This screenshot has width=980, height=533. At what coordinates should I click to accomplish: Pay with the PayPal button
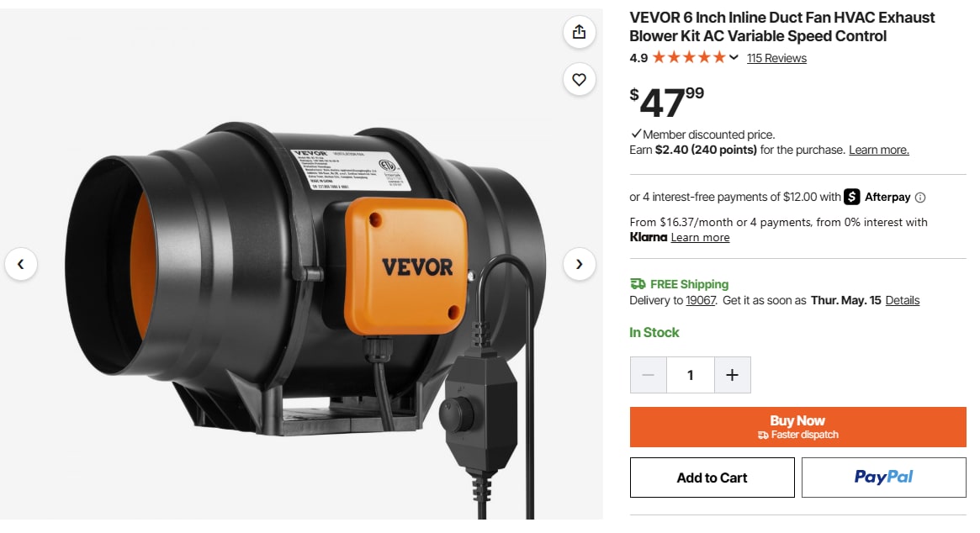(x=884, y=478)
